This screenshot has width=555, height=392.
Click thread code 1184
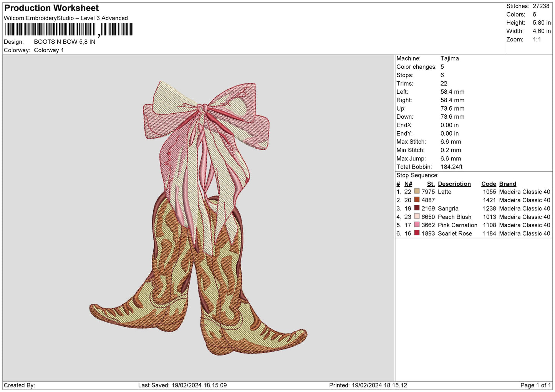489,234
